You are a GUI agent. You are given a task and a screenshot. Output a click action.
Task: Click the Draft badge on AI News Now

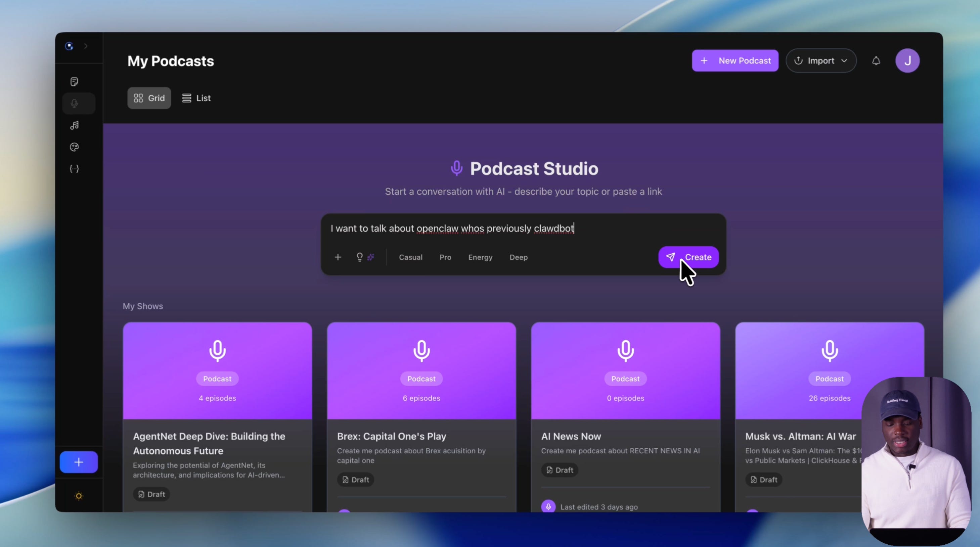click(560, 470)
